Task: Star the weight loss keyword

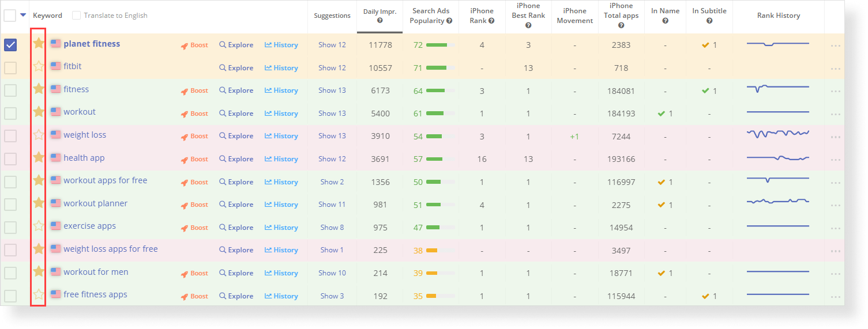Action: tap(39, 135)
